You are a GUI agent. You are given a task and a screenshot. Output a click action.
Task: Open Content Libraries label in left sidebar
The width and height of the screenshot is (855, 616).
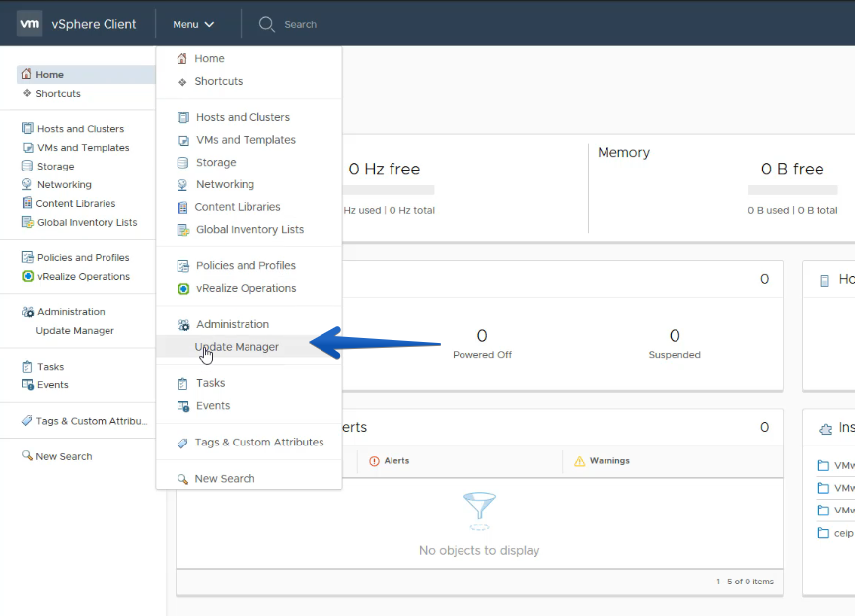(76, 203)
